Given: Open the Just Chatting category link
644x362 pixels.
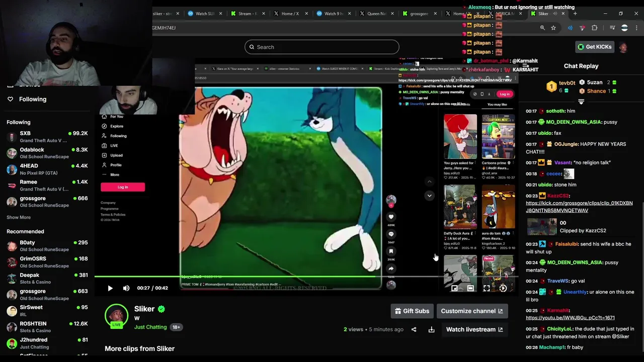Looking at the screenshot, I should tap(150, 327).
